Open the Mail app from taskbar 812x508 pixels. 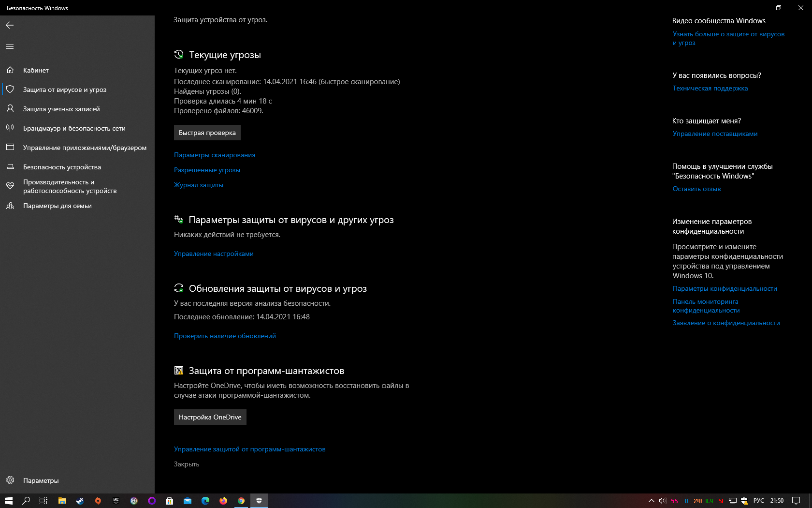188,501
